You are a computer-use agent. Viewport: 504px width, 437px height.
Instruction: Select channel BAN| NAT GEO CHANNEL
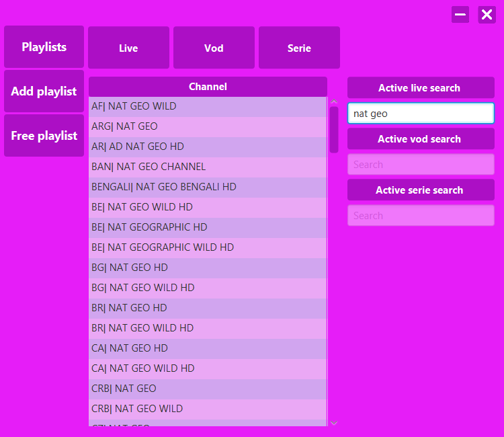tap(208, 167)
